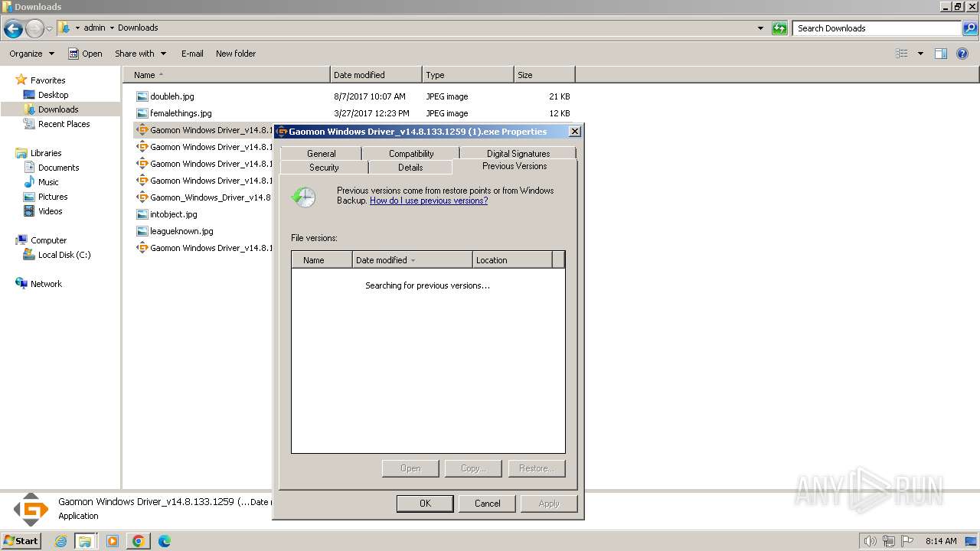Click the network tray icon

point(889,541)
